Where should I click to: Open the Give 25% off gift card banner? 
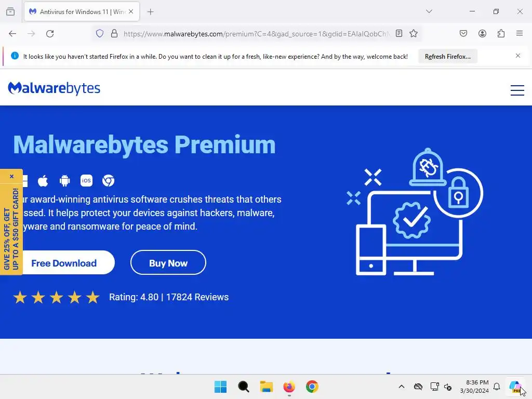pyautogui.click(x=11, y=229)
